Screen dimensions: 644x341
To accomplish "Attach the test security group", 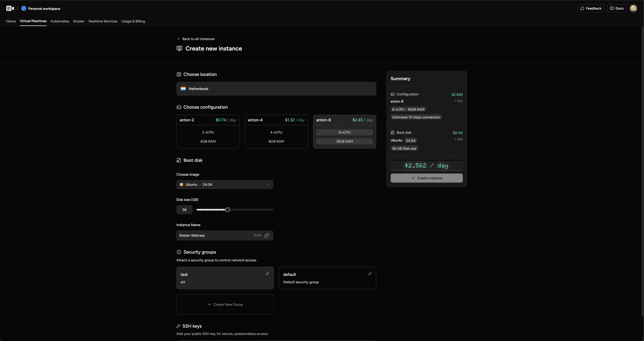I will coord(225,278).
